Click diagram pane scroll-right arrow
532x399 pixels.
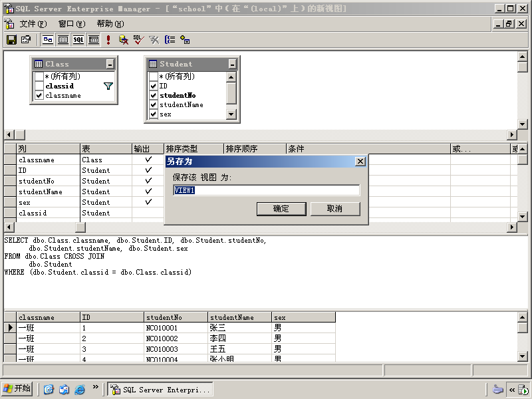coord(512,135)
